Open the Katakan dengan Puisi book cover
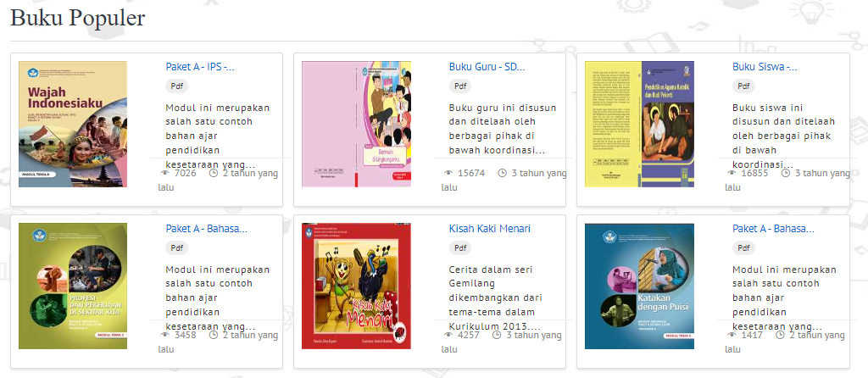 [639, 286]
